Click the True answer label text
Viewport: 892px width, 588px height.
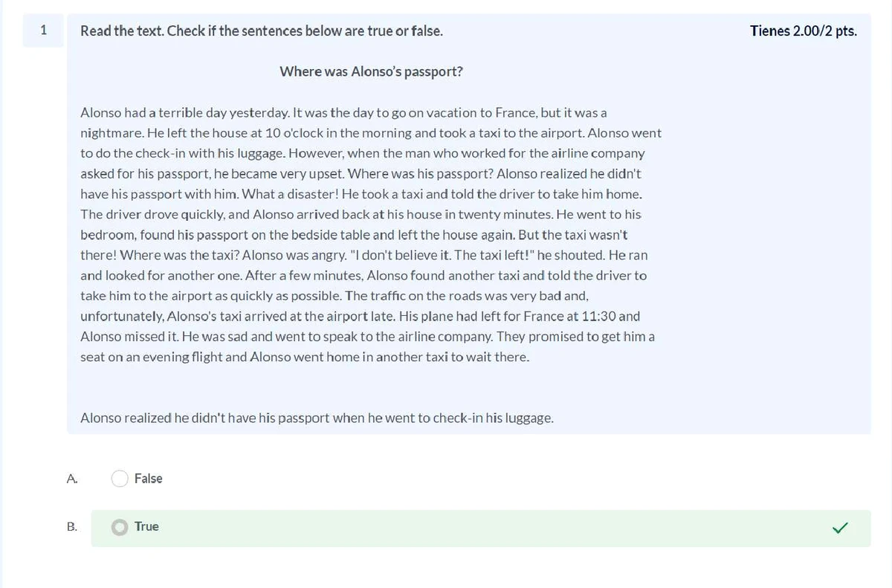[x=146, y=527]
